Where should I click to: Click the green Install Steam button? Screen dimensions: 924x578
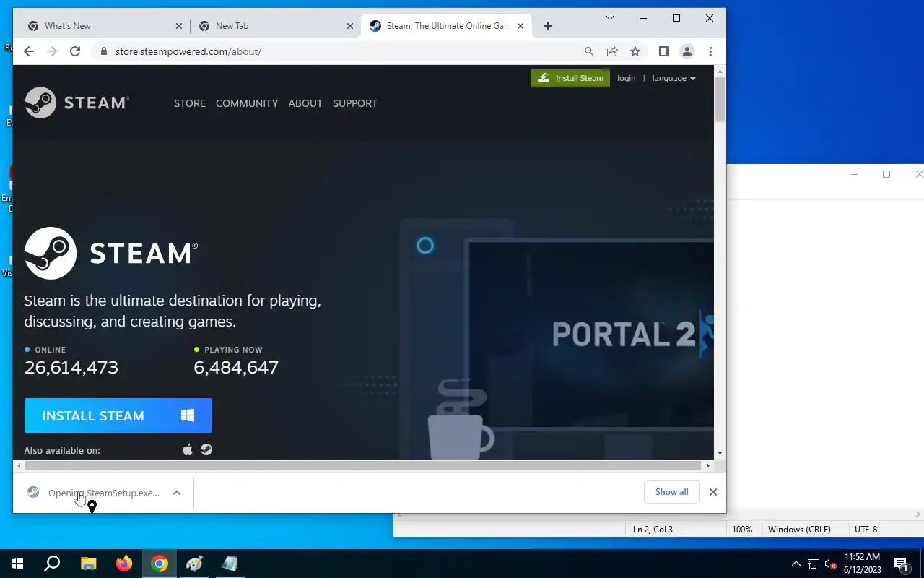coord(570,78)
